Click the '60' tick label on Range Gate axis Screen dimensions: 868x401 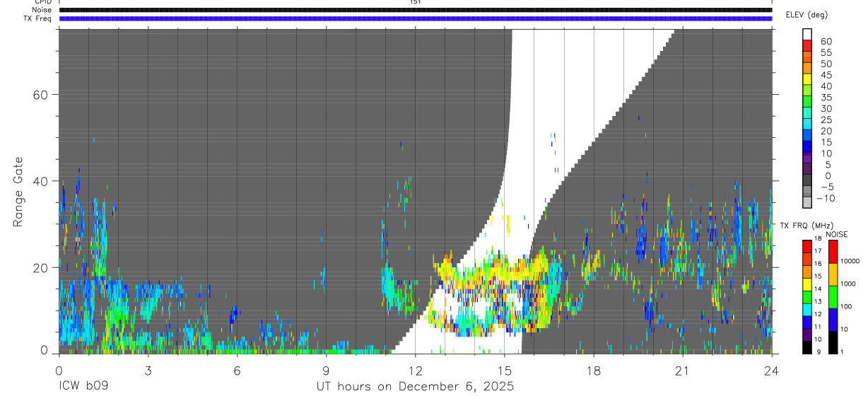40,95
